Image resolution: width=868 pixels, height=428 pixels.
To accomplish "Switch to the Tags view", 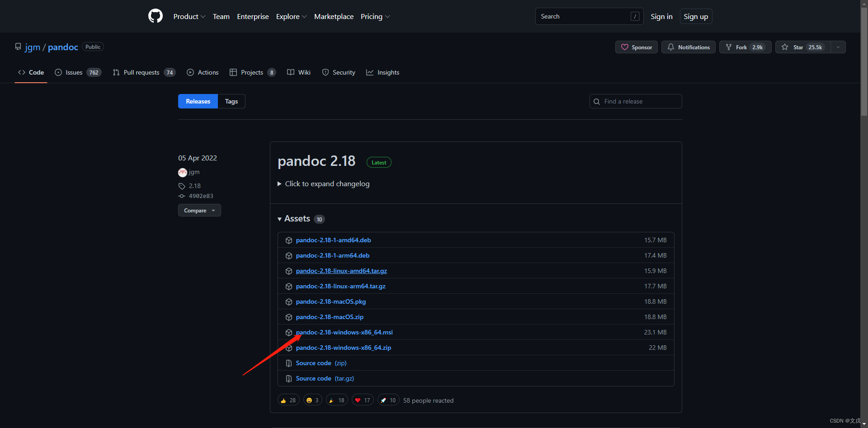I will pyautogui.click(x=231, y=101).
